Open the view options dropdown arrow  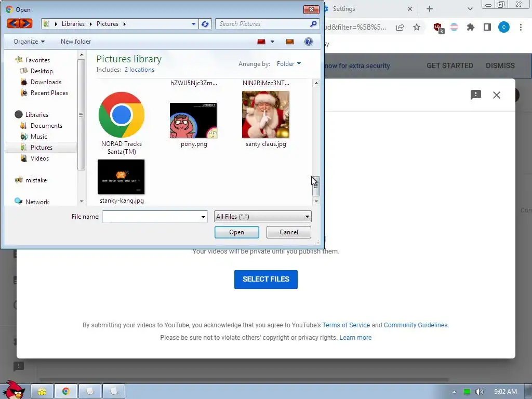272,42
